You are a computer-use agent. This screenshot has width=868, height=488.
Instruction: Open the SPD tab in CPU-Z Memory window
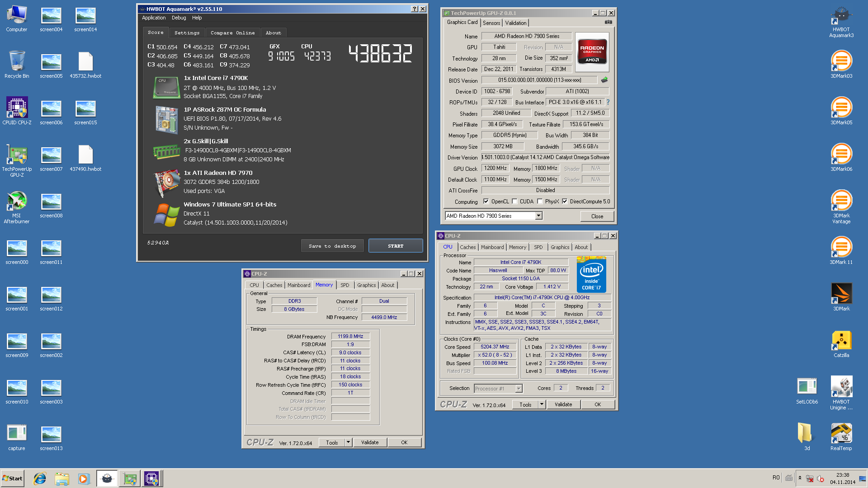click(x=344, y=285)
